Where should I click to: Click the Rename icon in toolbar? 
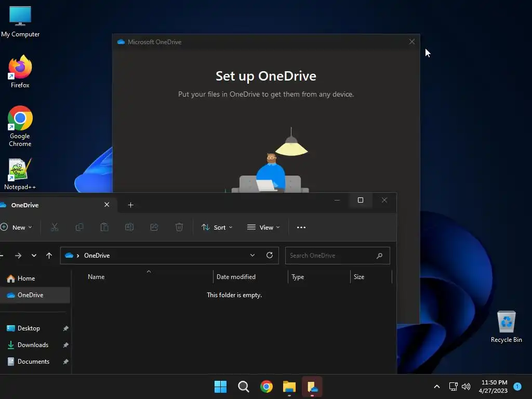point(129,227)
